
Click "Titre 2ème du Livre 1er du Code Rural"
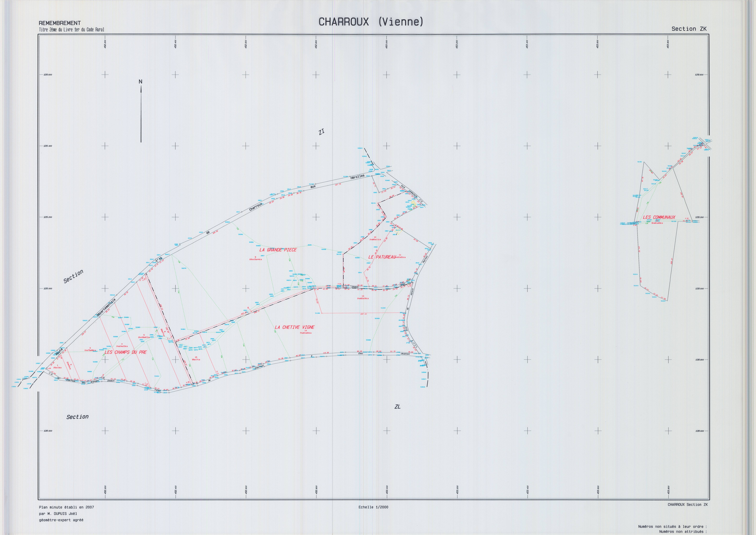pyautogui.click(x=72, y=30)
